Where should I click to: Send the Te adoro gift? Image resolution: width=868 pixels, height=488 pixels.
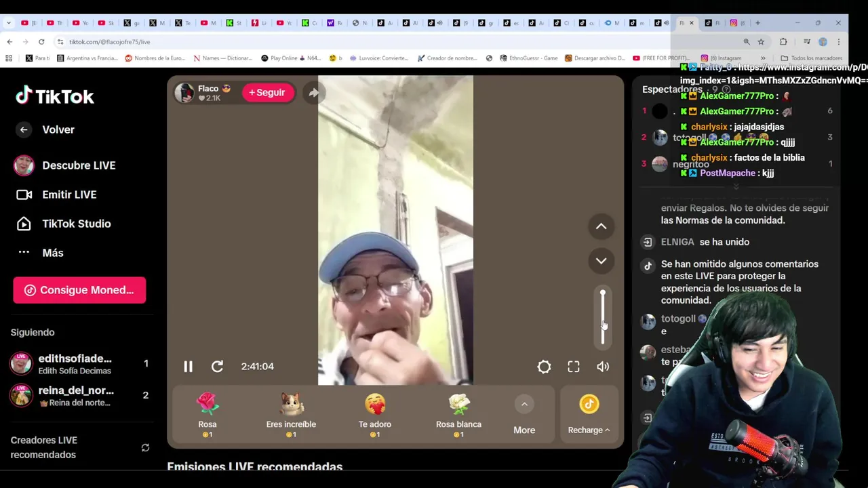375,415
